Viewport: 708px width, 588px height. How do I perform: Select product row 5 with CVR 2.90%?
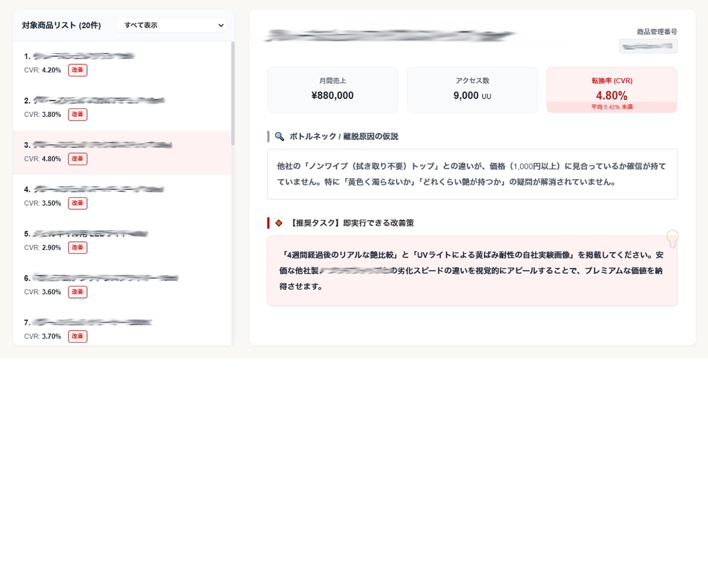[122, 241]
